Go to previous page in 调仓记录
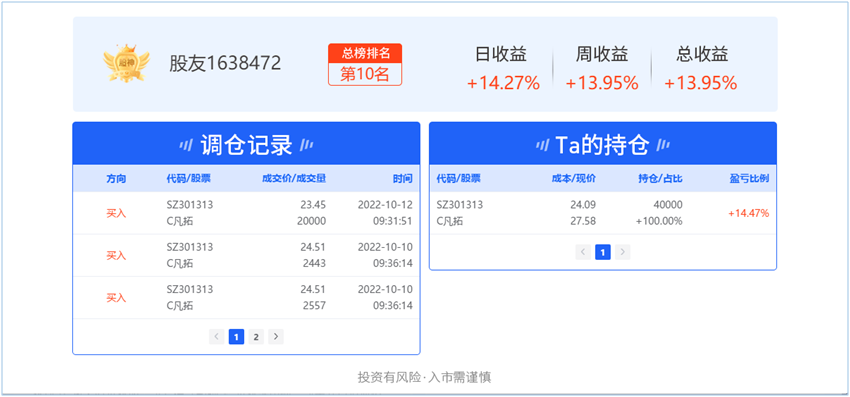The width and height of the screenshot is (850, 397). [216, 337]
